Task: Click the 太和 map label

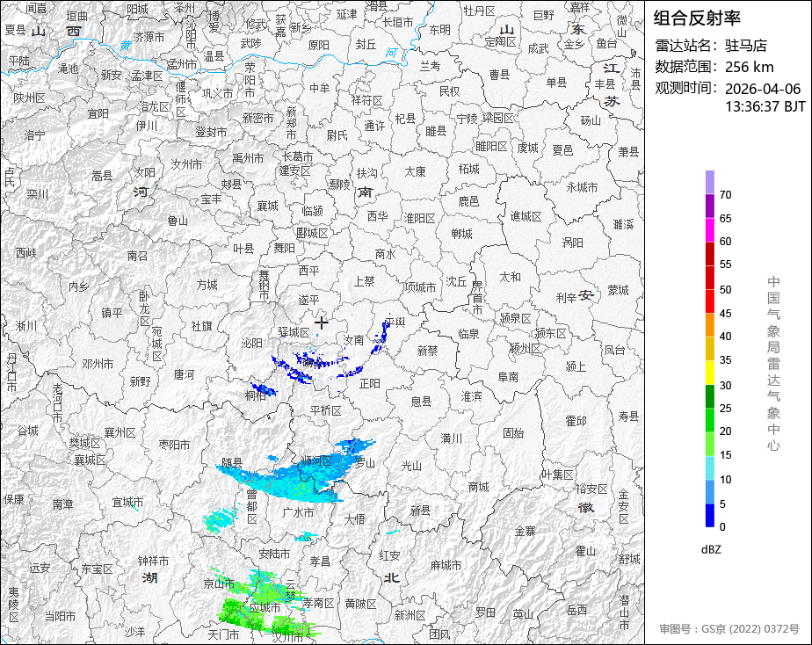Action: pos(510,277)
